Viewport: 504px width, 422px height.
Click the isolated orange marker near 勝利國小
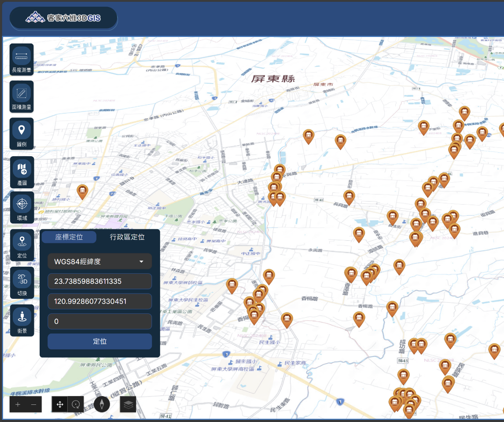click(82, 191)
